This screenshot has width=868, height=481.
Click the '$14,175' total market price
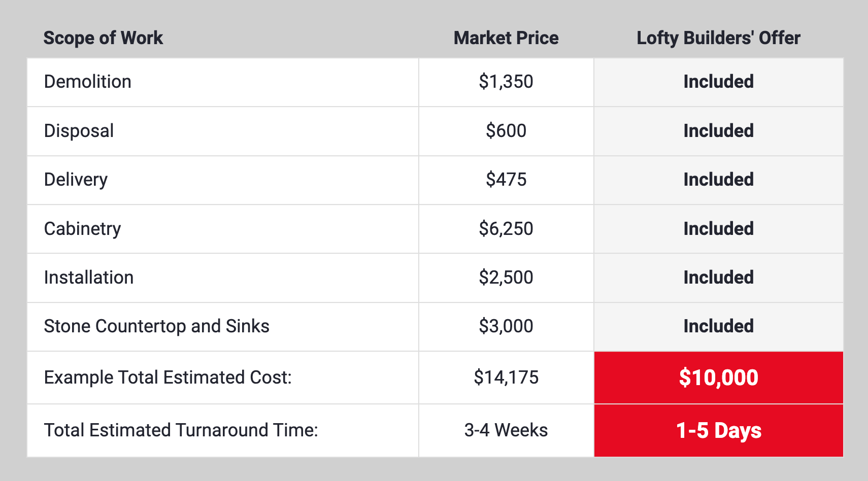coord(506,377)
